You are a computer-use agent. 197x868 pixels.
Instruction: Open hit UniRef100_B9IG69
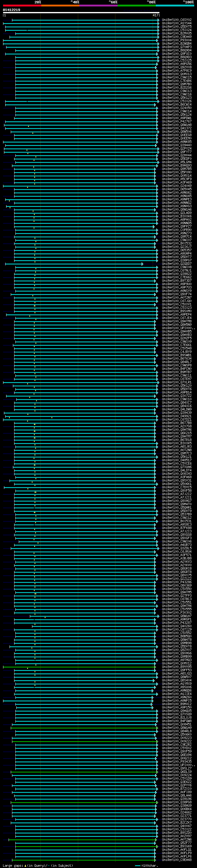(177, 846)
